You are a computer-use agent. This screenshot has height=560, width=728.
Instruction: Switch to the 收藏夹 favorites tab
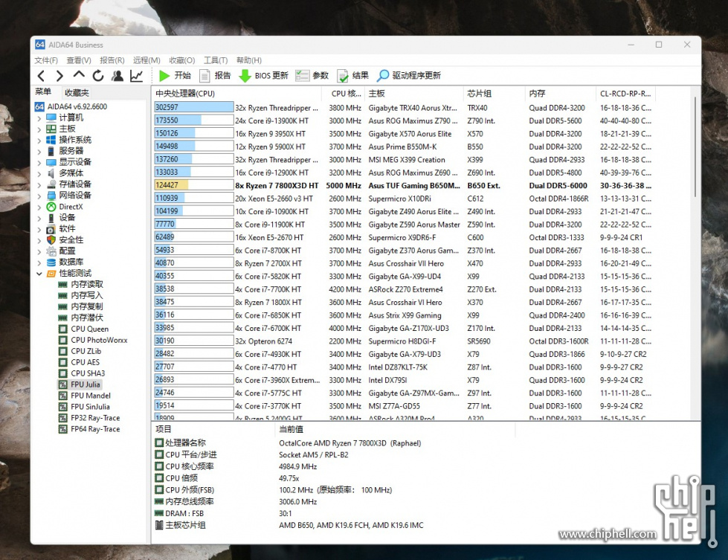pos(77,92)
